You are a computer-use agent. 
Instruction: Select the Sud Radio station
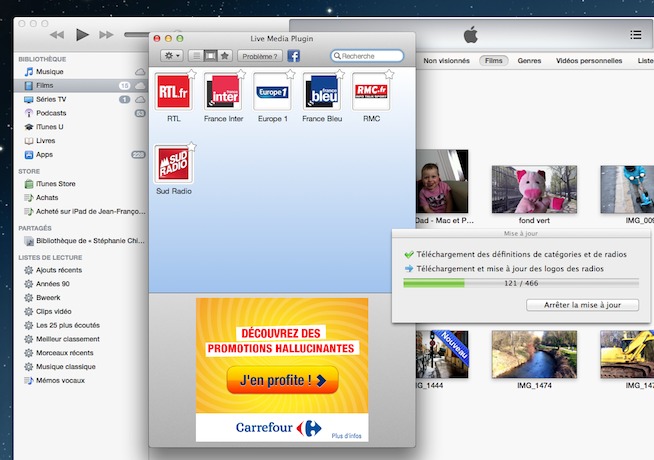[x=173, y=164]
